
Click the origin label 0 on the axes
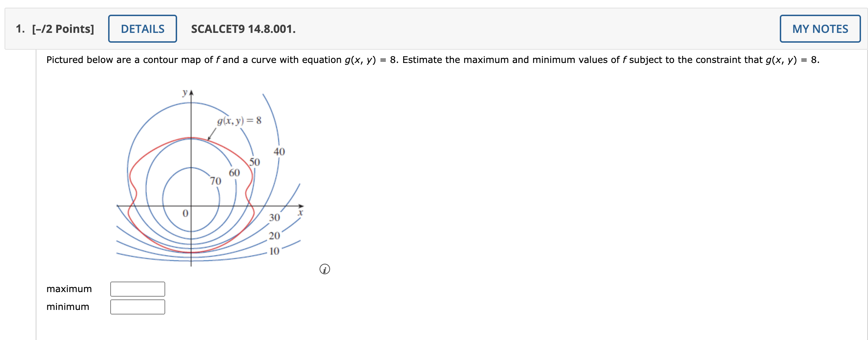(185, 213)
